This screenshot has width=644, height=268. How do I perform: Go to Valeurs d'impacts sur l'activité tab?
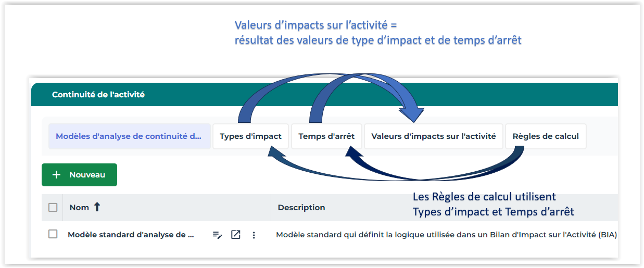point(433,136)
